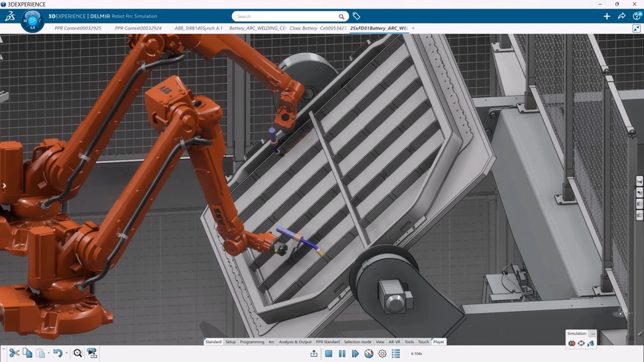Click the Paste clipboard icon
This screenshot has height=362, width=644.
[x=40, y=353]
